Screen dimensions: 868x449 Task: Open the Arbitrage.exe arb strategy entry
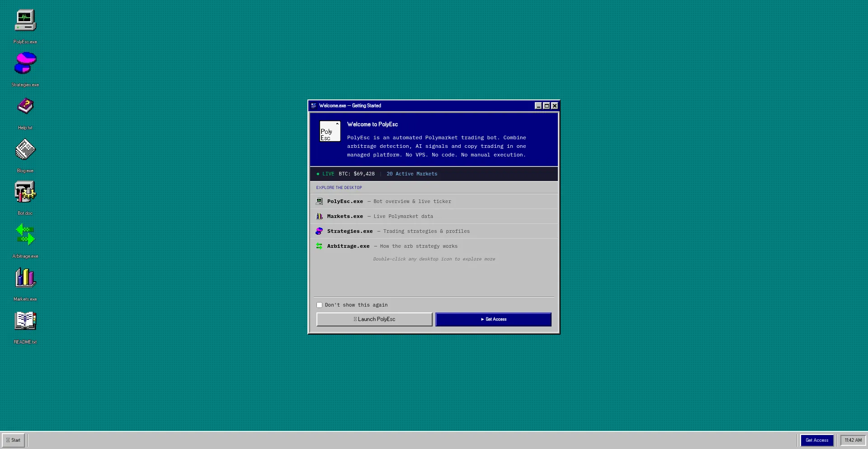point(434,246)
